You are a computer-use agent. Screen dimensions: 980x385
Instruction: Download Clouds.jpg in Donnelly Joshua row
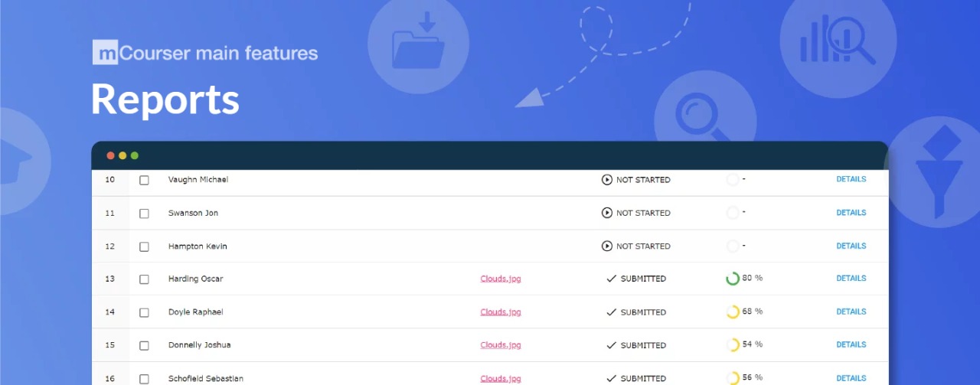point(501,345)
